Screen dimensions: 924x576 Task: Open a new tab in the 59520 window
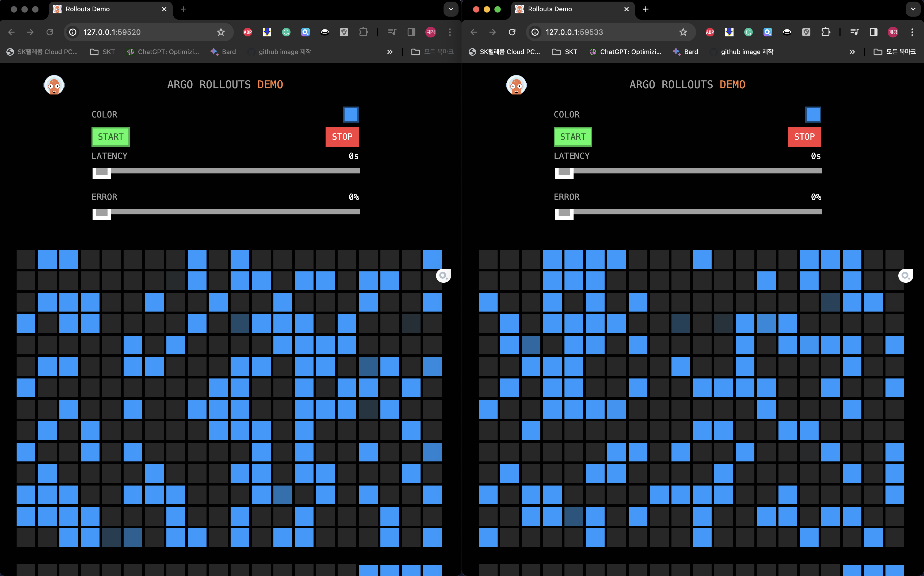pos(184,9)
